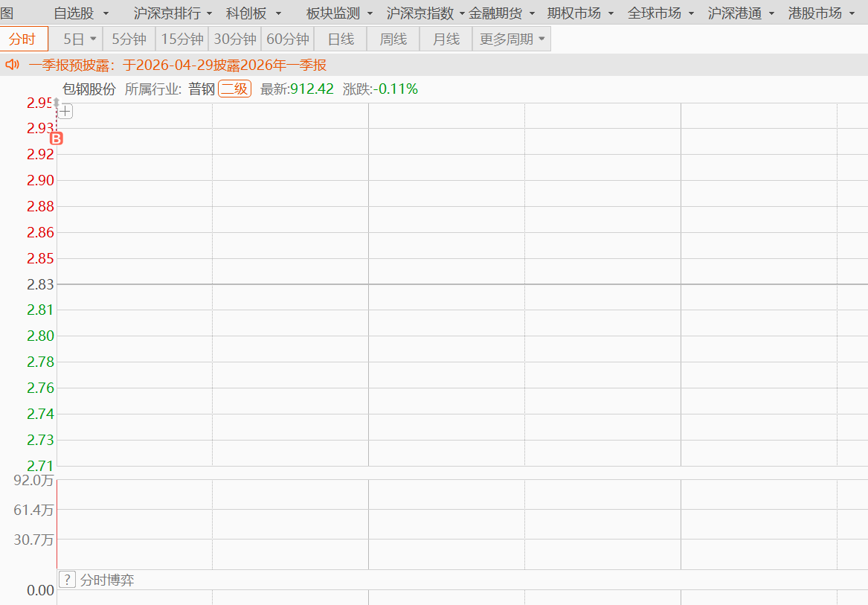868x605 pixels.
Task: Open the 板块监测 menu
Action: point(338,13)
